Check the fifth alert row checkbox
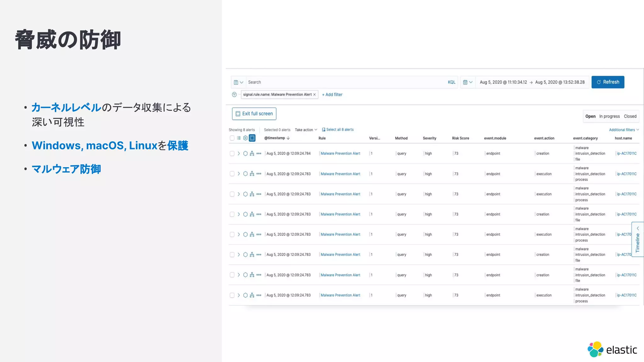This screenshot has width=644, height=362. (232, 234)
